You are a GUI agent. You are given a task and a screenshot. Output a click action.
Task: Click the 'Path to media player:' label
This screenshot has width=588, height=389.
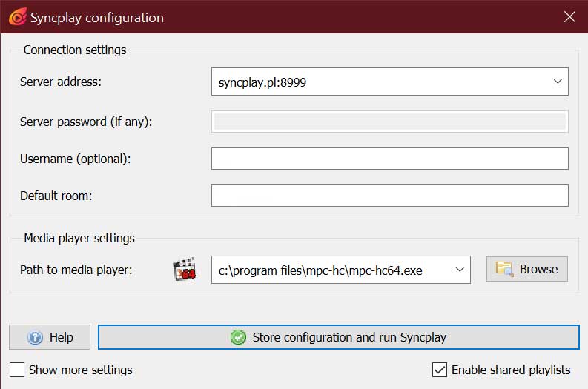[x=76, y=270]
